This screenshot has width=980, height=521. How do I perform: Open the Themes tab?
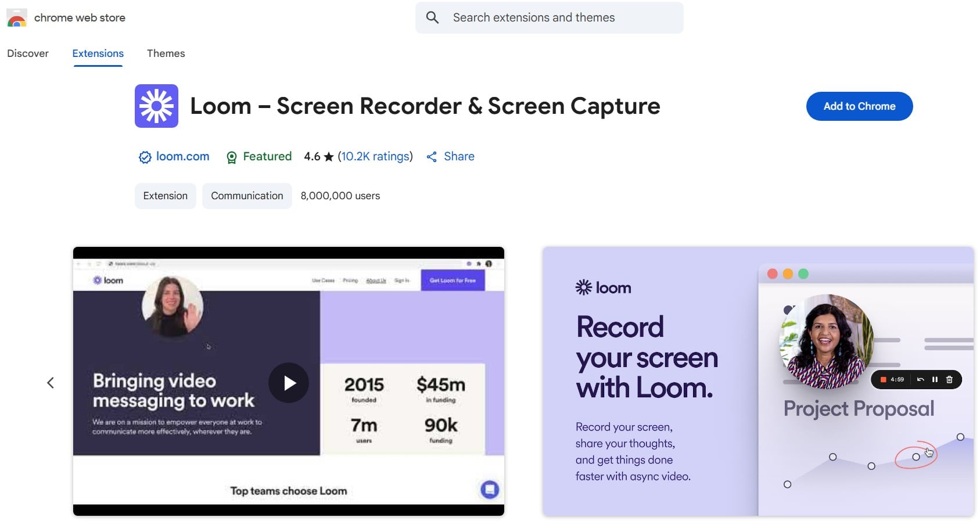click(x=166, y=53)
